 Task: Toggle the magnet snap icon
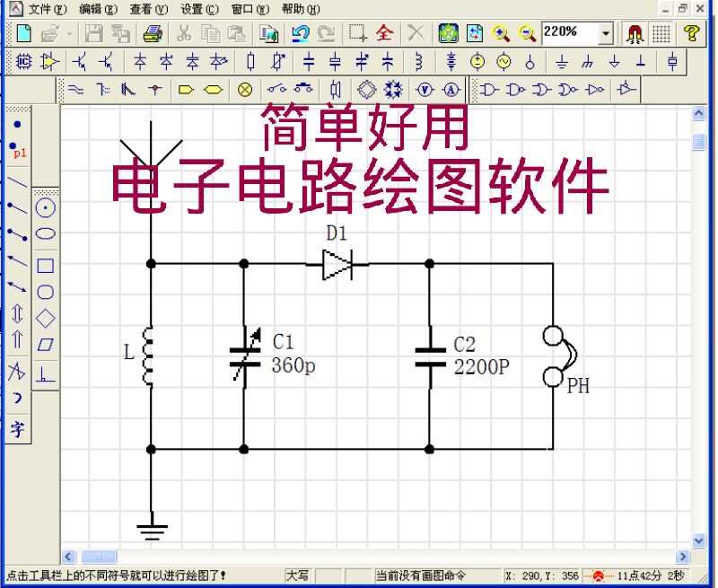coord(634,33)
